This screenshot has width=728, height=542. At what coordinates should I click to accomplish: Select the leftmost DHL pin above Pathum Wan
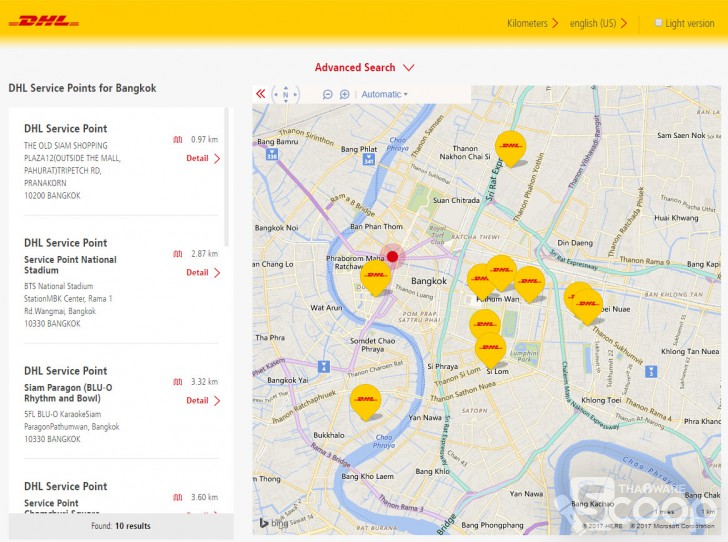point(478,281)
